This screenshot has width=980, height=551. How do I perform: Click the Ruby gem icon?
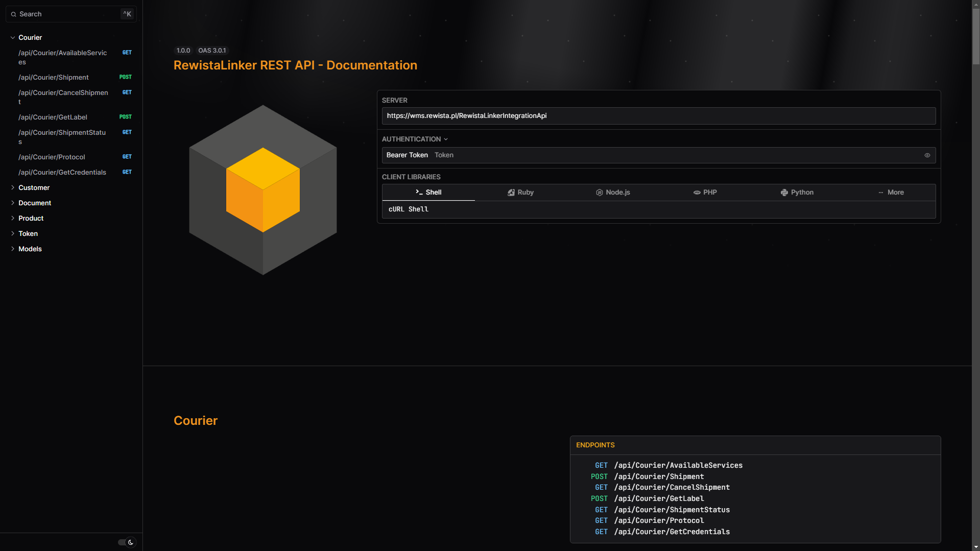pyautogui.click(x=511, y=193)
